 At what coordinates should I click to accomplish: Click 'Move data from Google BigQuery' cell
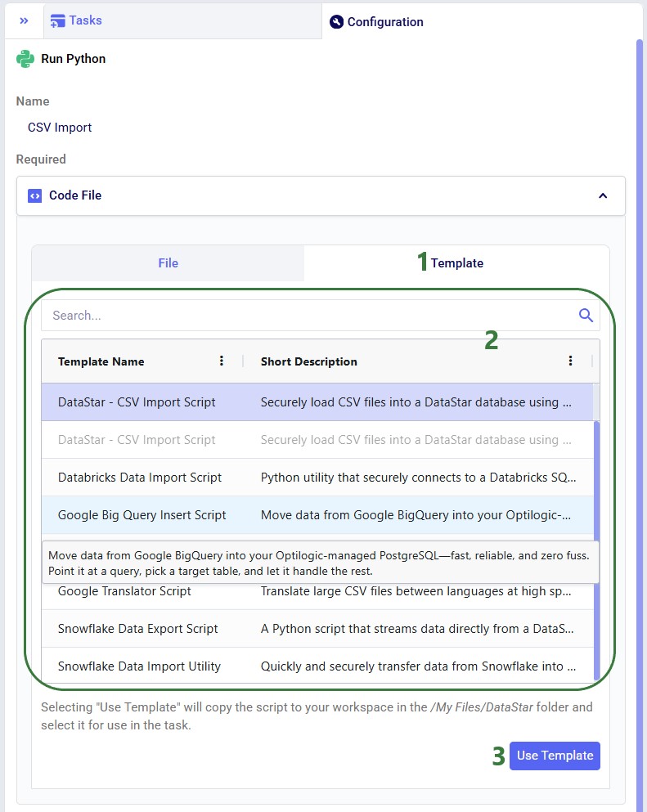(416, 515)
